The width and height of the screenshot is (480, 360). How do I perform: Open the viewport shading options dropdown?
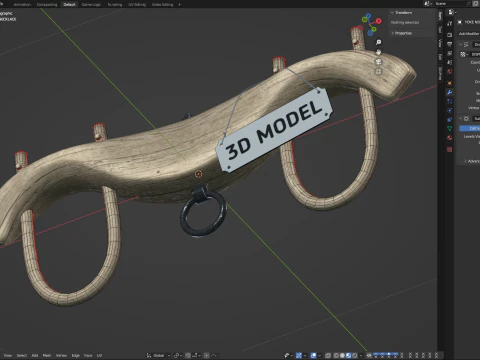361,355
